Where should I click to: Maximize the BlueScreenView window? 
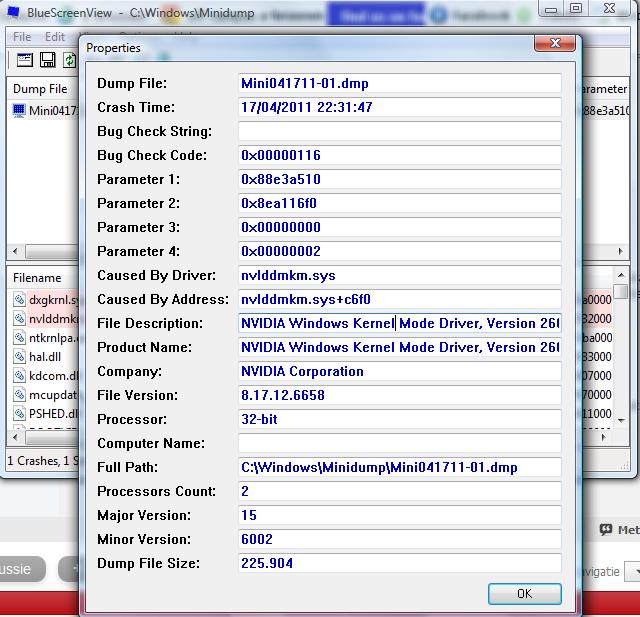[x=576, y=8]
